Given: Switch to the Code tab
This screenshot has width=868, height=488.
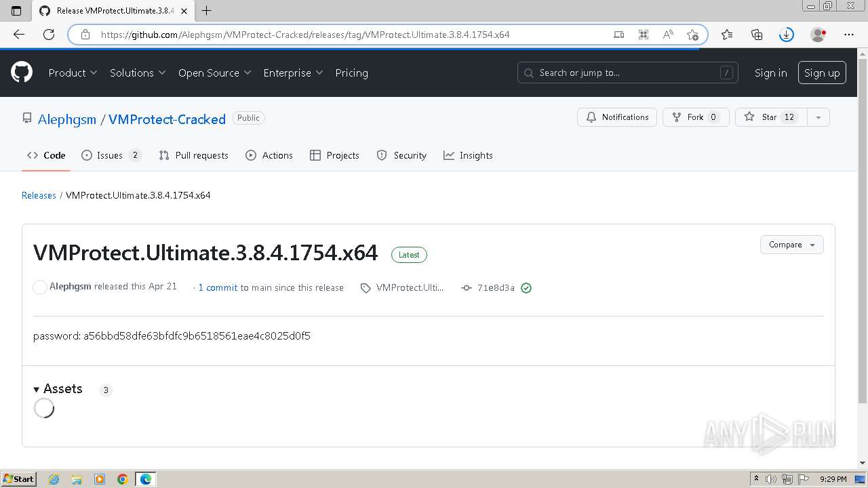Looking at the screenshot, I should coord(46,155).
